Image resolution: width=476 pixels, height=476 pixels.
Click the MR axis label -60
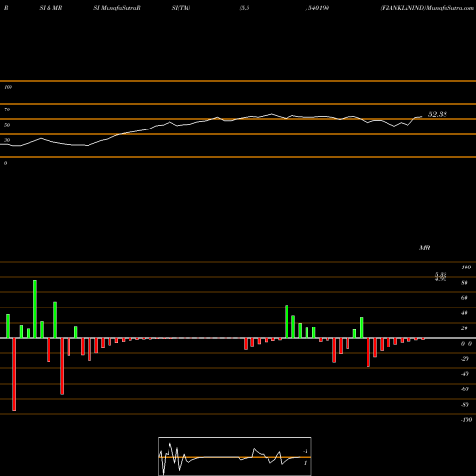(x=465, y=389)
